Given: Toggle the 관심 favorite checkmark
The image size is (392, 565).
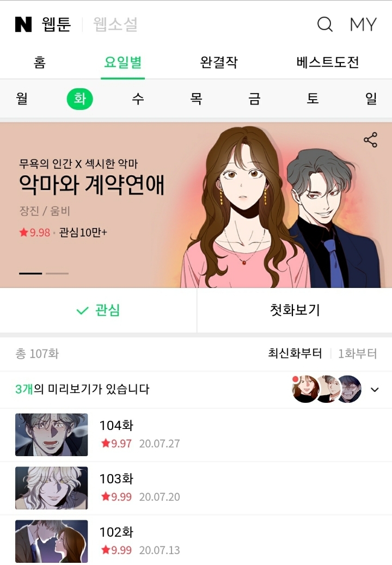Looking at the screenshot, I should (99, 310).
